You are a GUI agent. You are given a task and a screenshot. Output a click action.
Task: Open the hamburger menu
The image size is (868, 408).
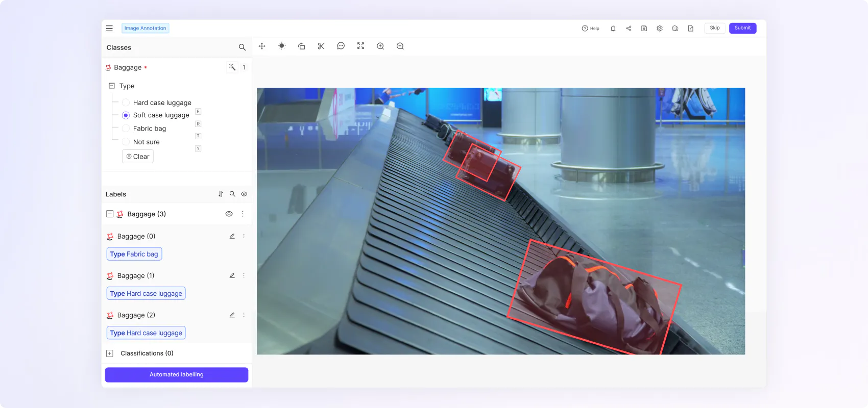(x=109, y=29)
